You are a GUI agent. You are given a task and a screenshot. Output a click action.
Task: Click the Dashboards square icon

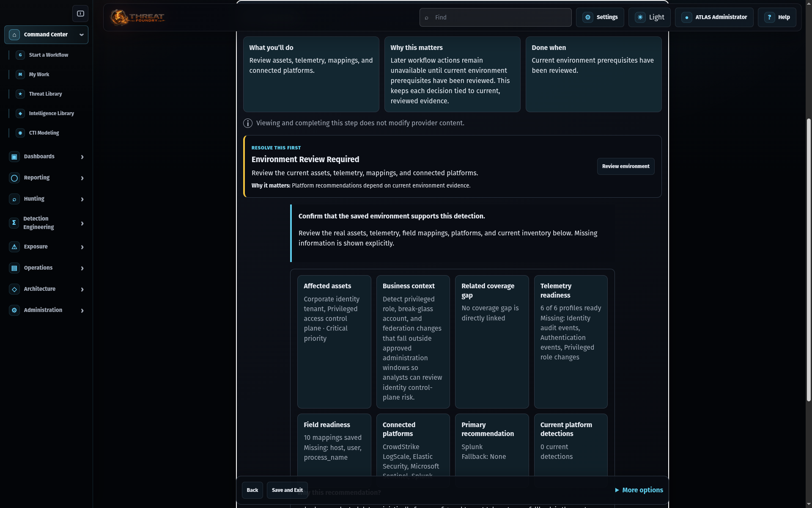tap(14, 157)
